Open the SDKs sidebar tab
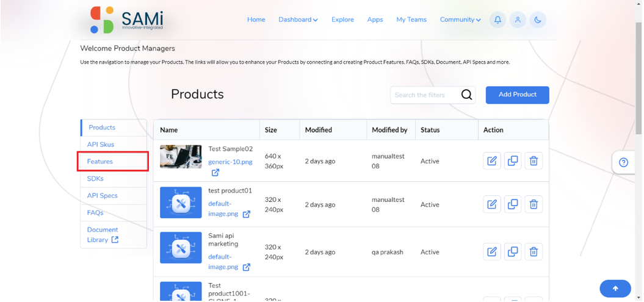Image resolution: width=644 pixels, height=302 pixels. click(114, 179)
